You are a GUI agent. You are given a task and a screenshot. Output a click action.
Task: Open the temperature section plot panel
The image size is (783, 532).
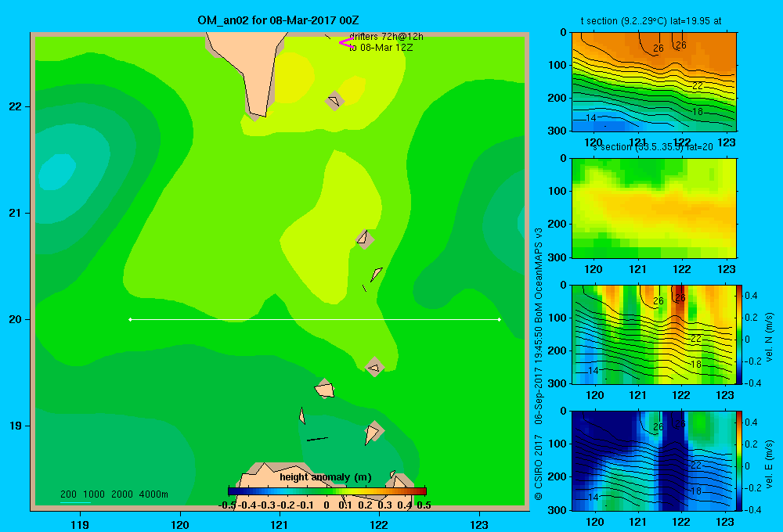coord(654,82)
